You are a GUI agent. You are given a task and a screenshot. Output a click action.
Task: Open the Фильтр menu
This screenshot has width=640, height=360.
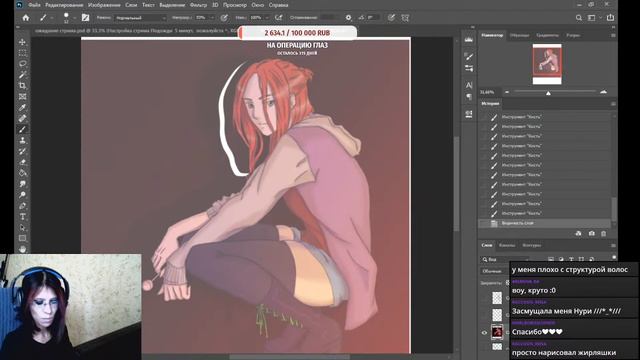click(198, 5)
